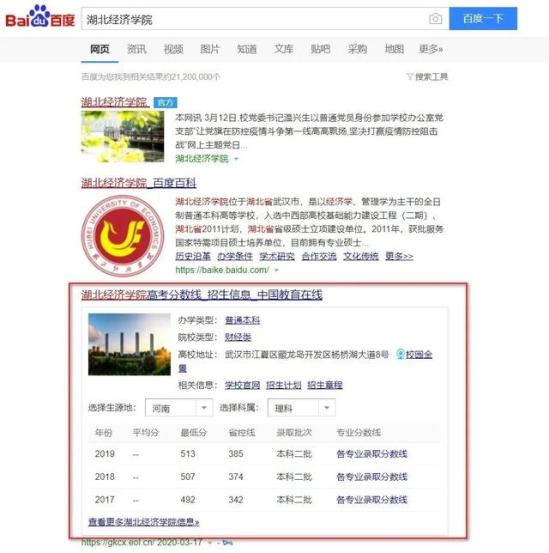549x553 pixels.
Task: Open the search tools filter icon
Action: 409,77
